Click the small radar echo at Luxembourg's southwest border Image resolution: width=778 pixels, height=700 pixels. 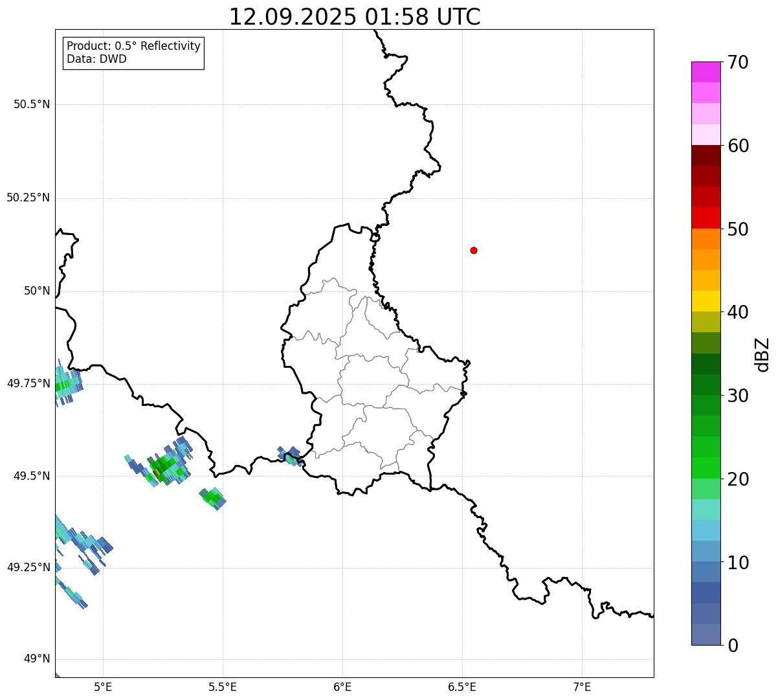[290, 456]
